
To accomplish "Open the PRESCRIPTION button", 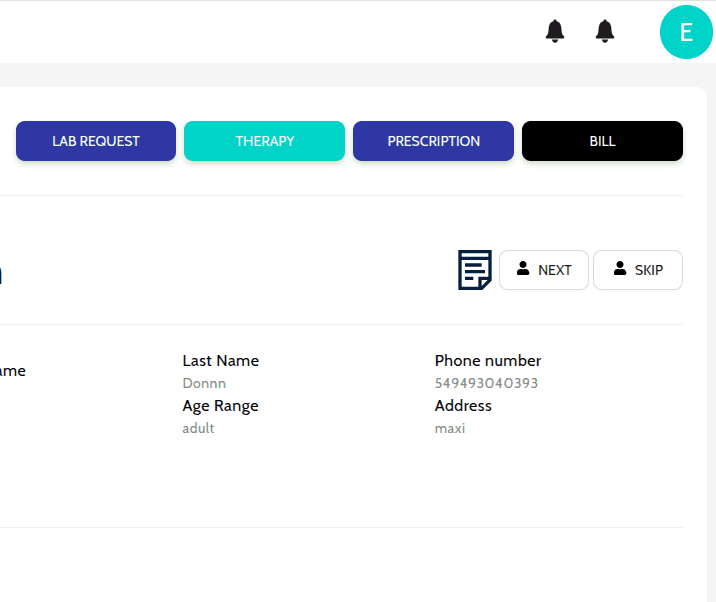I will click(x=433, y=141).
